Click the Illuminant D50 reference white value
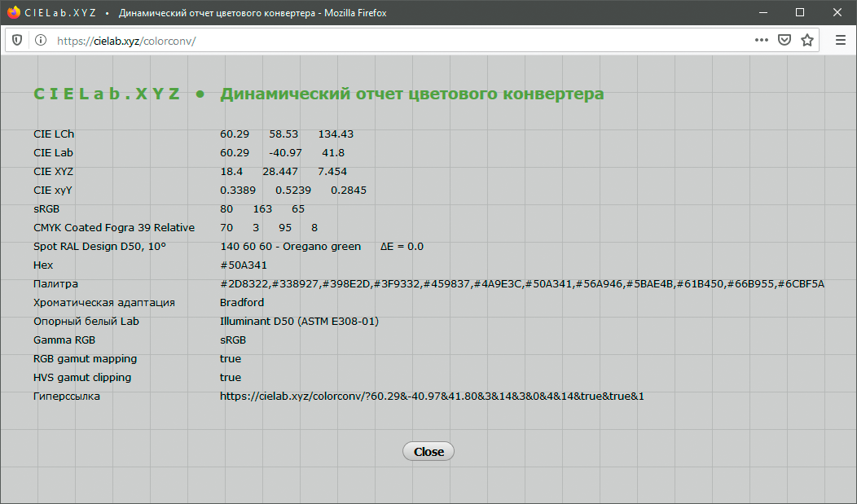The width and height of the screenshot is (857, 504). (299, 322)
